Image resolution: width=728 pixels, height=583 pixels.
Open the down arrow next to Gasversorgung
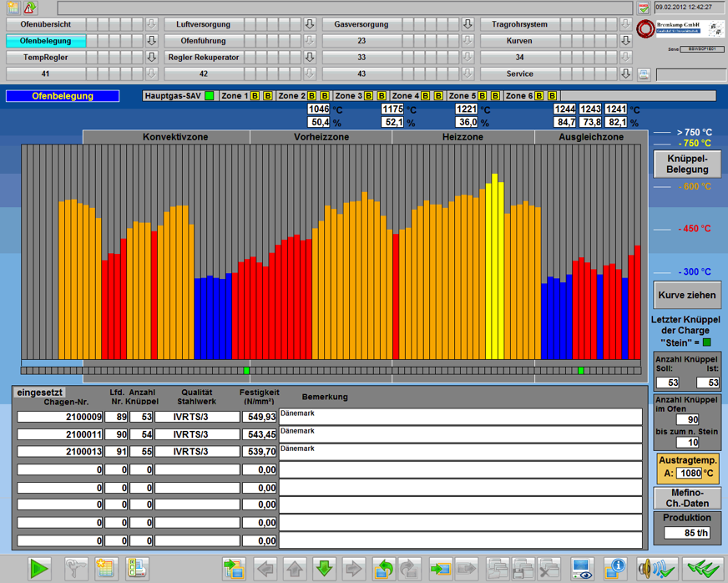[467, 24]
